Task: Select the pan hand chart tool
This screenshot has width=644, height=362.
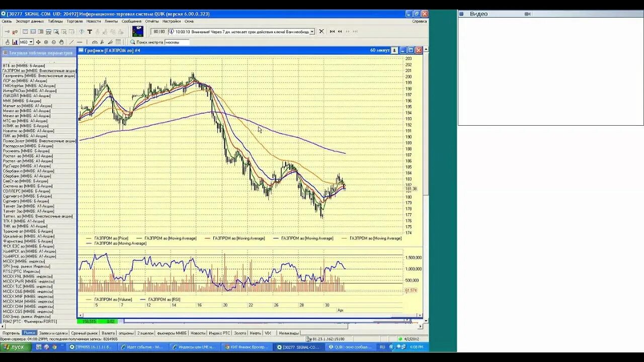Action: tap(61, 42)
